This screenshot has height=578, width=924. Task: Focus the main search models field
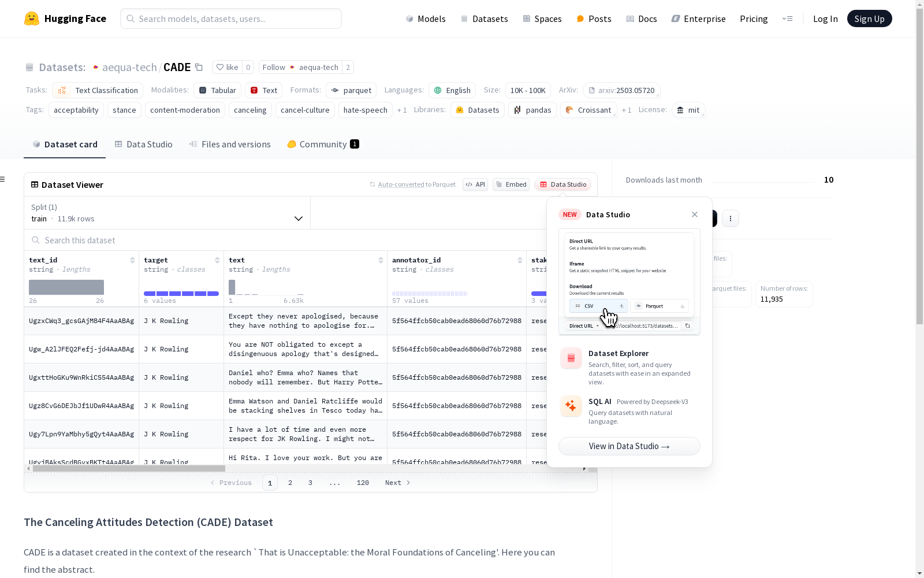coord(231,18)
